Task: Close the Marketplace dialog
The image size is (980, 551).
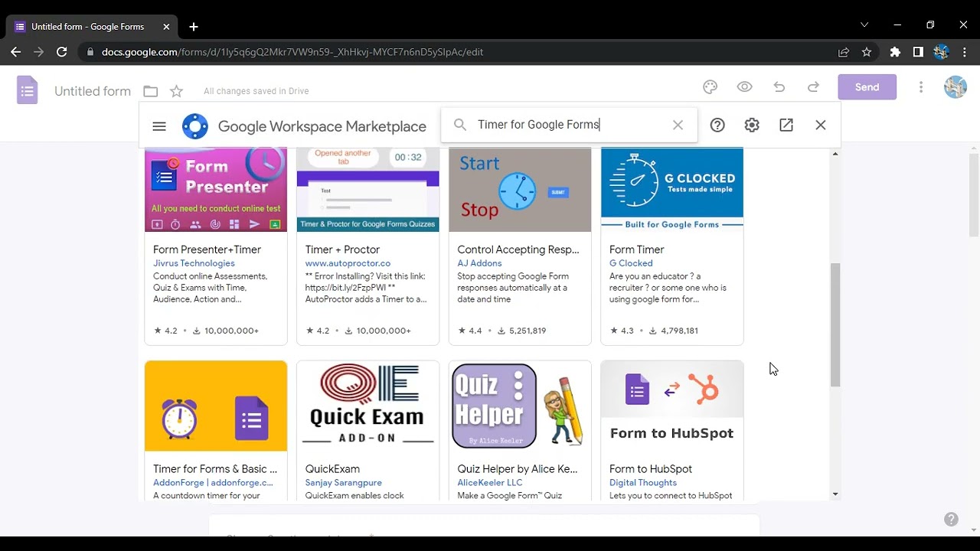Action: 821,125
